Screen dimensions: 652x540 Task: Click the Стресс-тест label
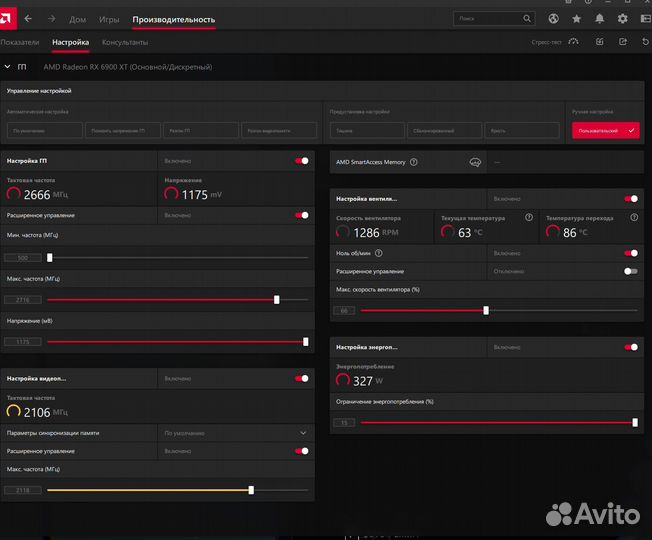(546, 42)
